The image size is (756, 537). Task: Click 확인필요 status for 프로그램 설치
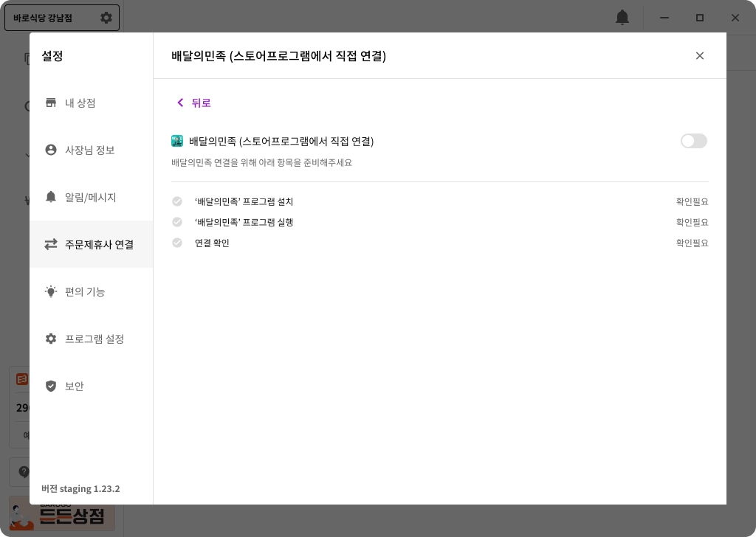click(x=692, y=201)
